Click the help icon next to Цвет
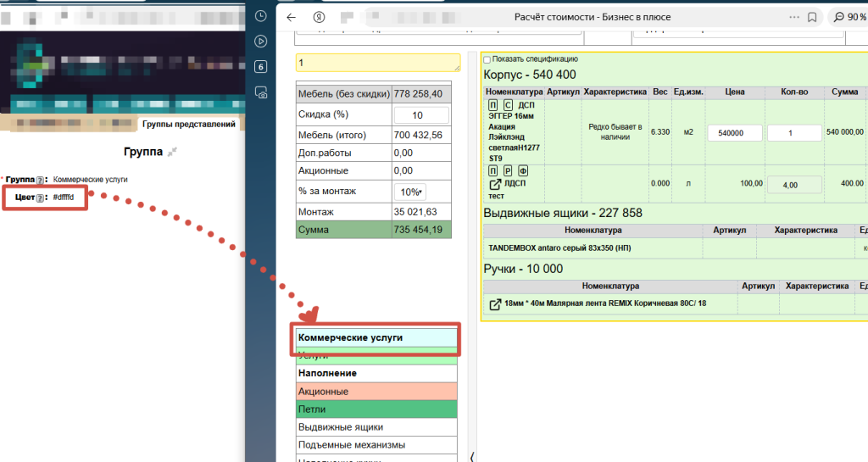 click(x=40, y=198)
